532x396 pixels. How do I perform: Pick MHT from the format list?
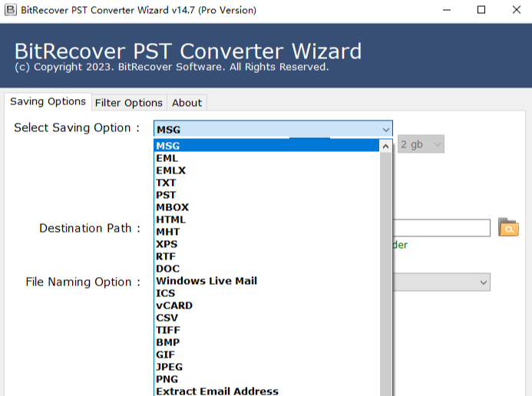click(x=266, y=232)
